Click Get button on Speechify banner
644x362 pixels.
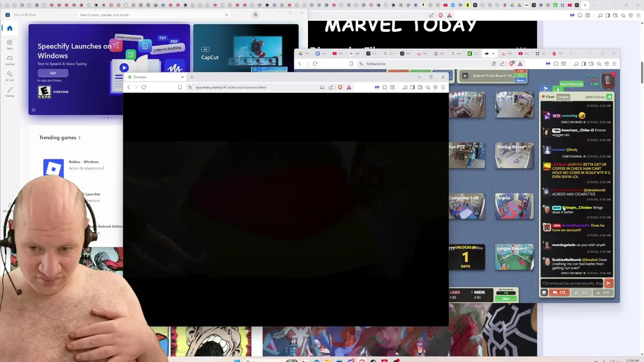pos(53,73)
